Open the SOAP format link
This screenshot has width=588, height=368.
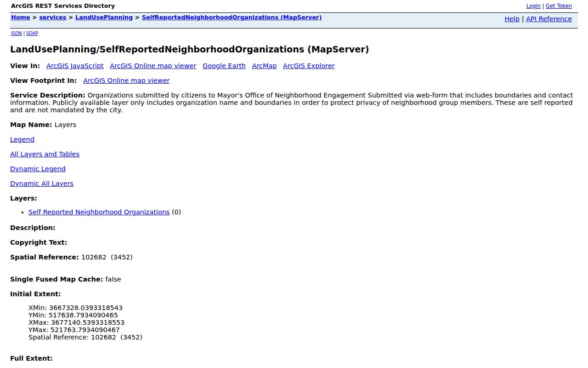32,34
